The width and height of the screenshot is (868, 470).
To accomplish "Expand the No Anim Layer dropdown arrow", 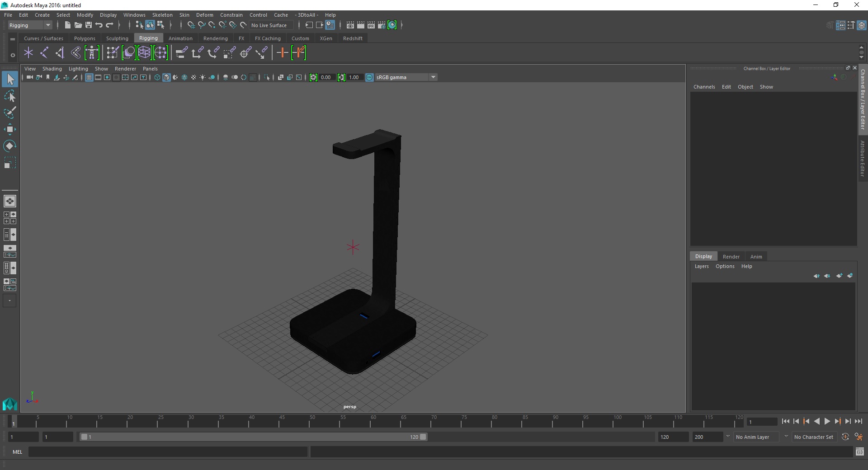I will 728,437.
